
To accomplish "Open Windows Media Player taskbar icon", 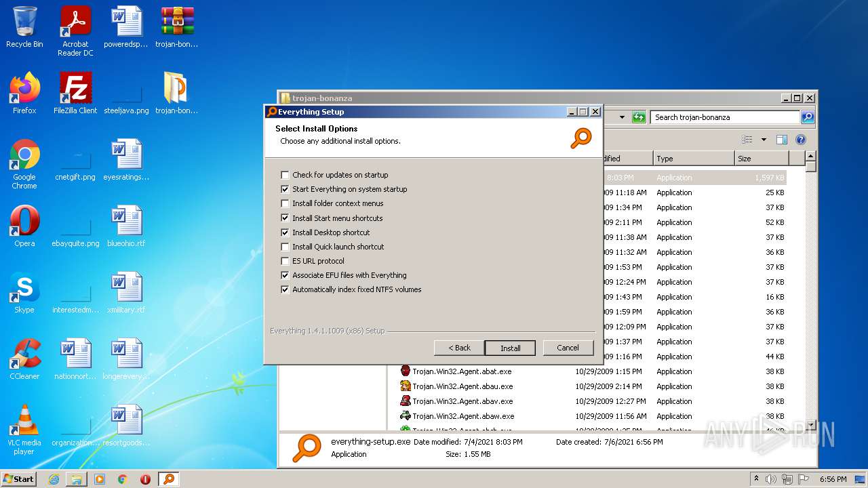I will pyautogui.click(x=100, y=479).
